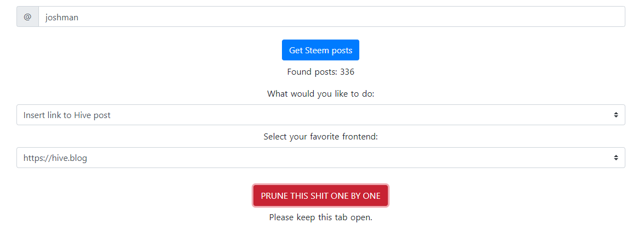Select the Found posts: 336 text
Viewport: 644px width, 229px height.
coord(321,72)
